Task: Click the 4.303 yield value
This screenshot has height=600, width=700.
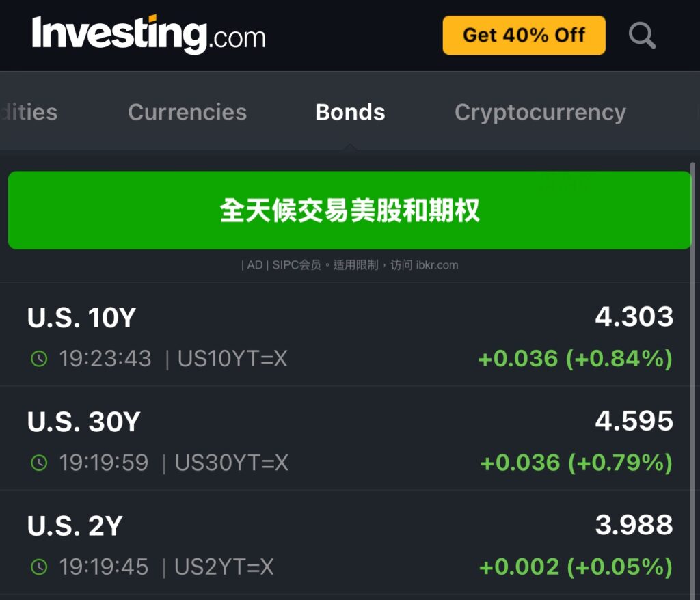Action: coord(634,317)
